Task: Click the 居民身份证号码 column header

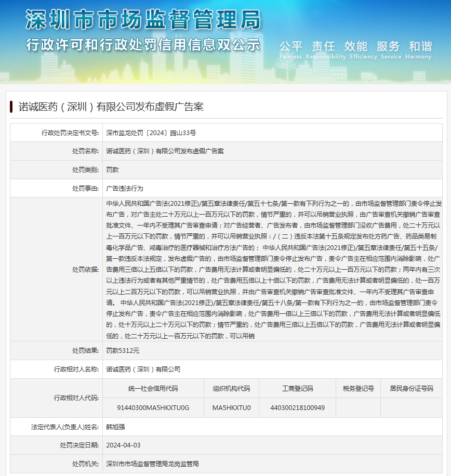Action: [x=411, y=388]
